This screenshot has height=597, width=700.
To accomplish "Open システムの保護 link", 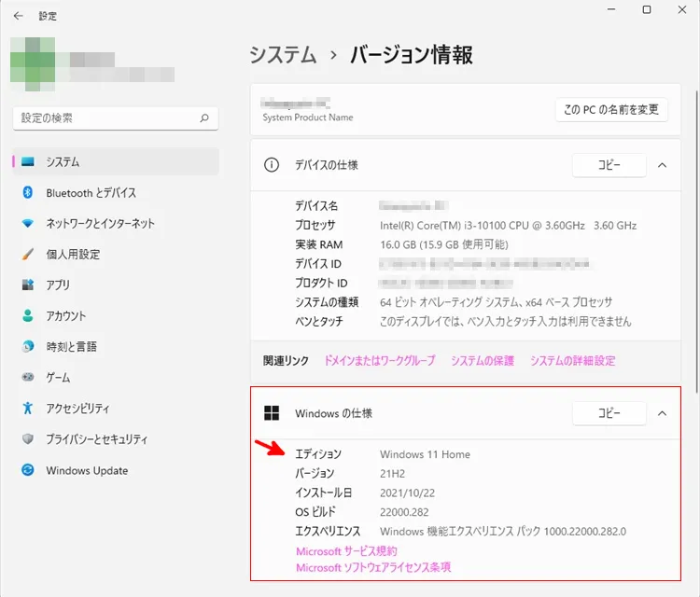I will point(483,360).
